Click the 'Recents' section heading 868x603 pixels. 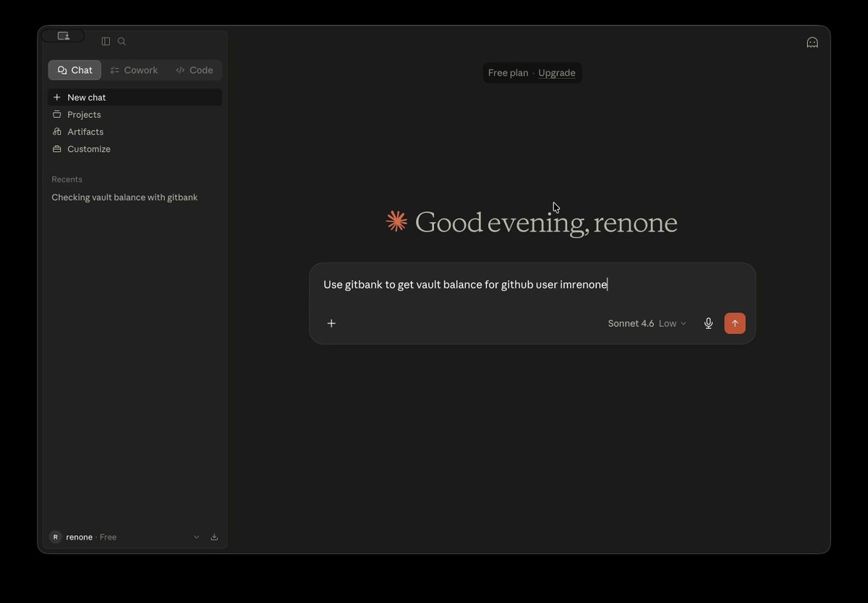click(67, 179)
